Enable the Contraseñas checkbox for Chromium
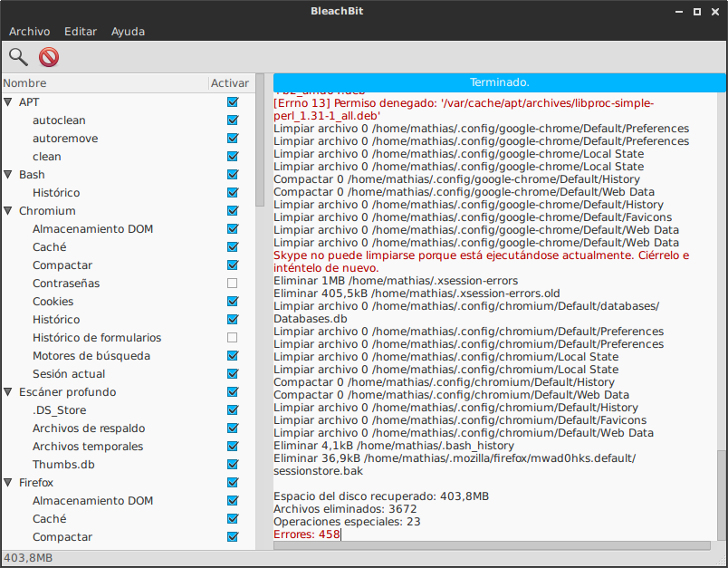This screenshot has width=728, height=568. coord(232,284)
